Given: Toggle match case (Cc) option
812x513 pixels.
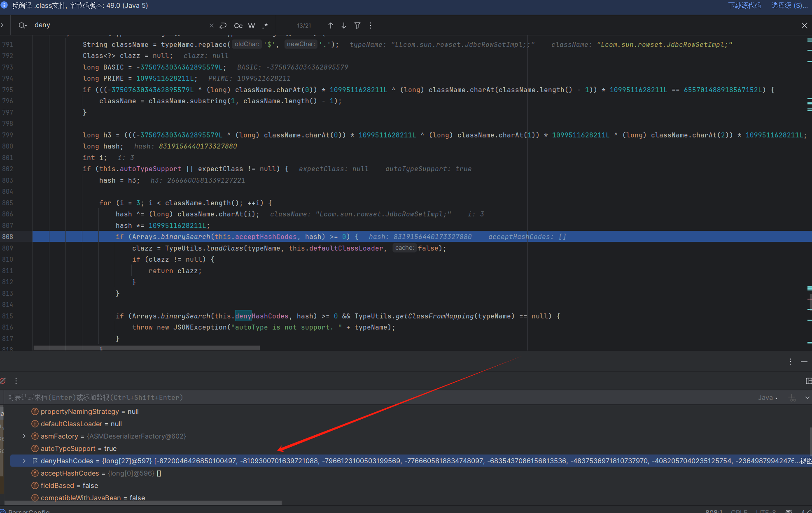Looking at the screenshot, I should click(238, 26).
